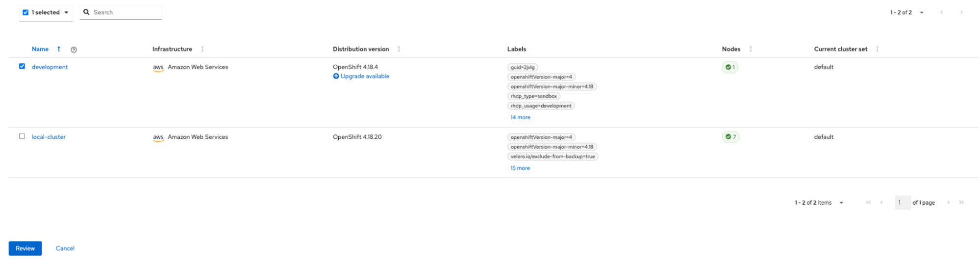
Task: Click the Cancel link
Action: point(65,248)
